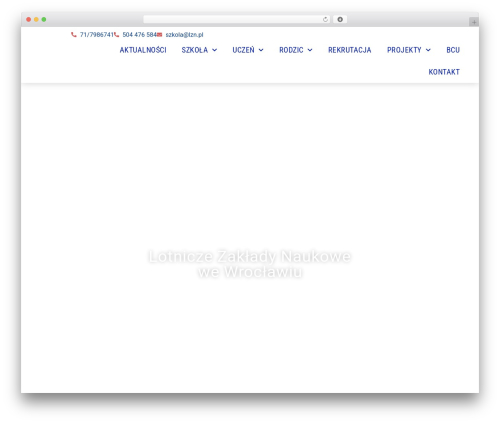Image resolution: width=500 pixels, height=423 pixels.
Task: Close the window with red button
Action: [29, 19]
